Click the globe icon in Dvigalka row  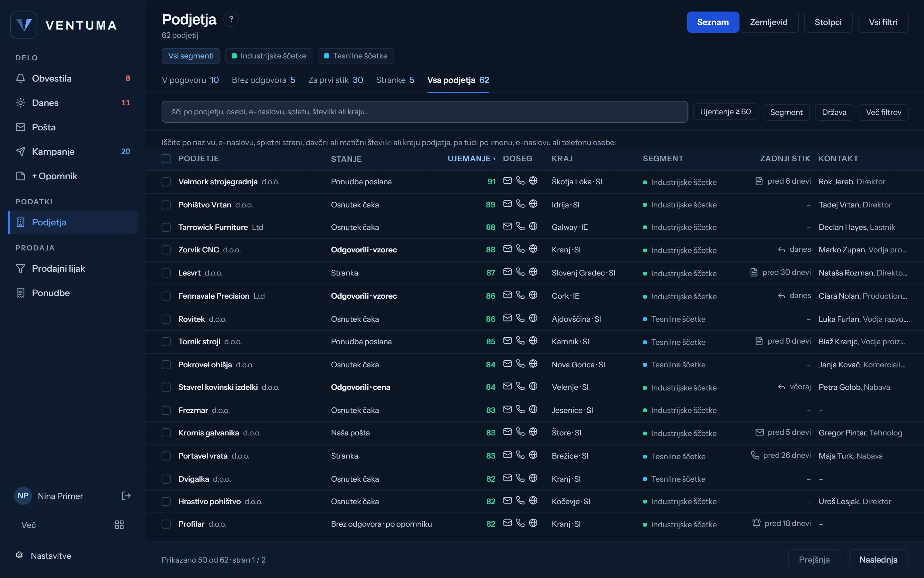tap(533, 478)
